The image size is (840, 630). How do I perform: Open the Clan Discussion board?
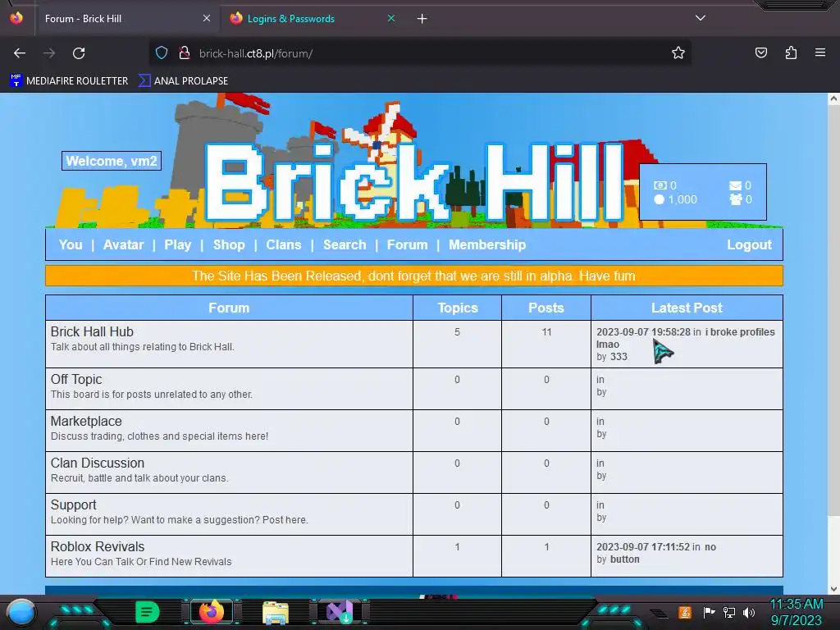98,463
